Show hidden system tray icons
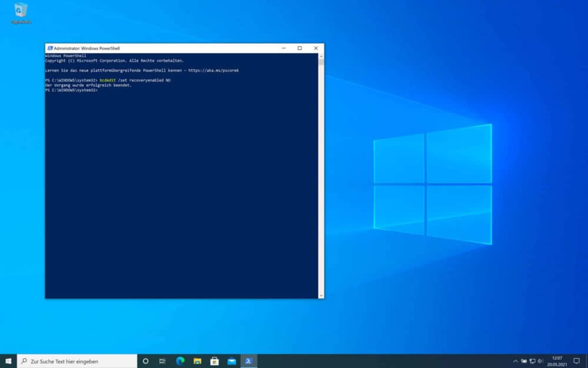 516,362
